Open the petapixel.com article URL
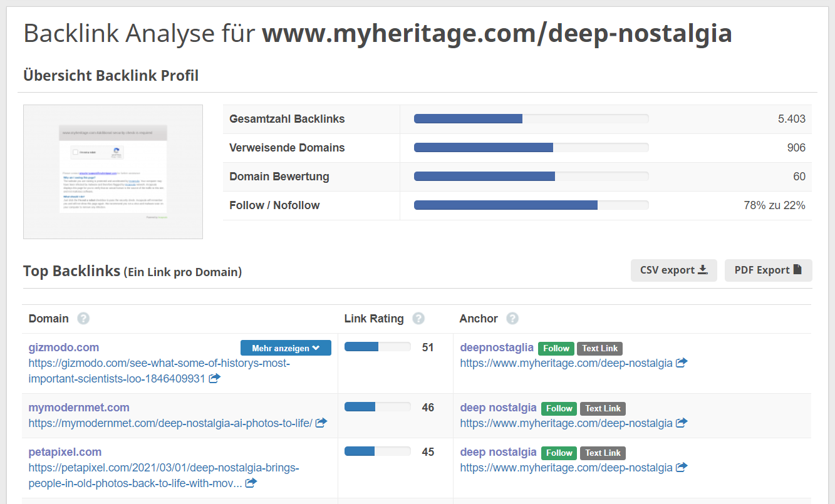This screenshot has width=835, height=504. (x=164, y=475)
